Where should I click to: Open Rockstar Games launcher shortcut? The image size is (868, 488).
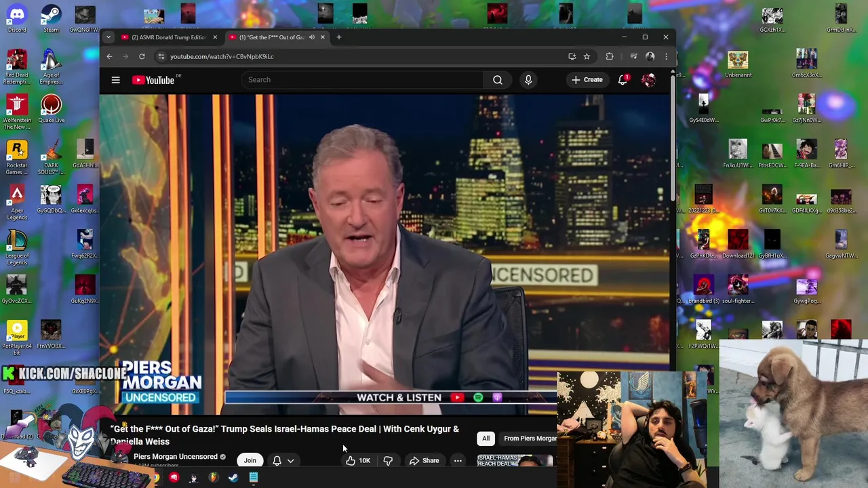pos(17,158)
